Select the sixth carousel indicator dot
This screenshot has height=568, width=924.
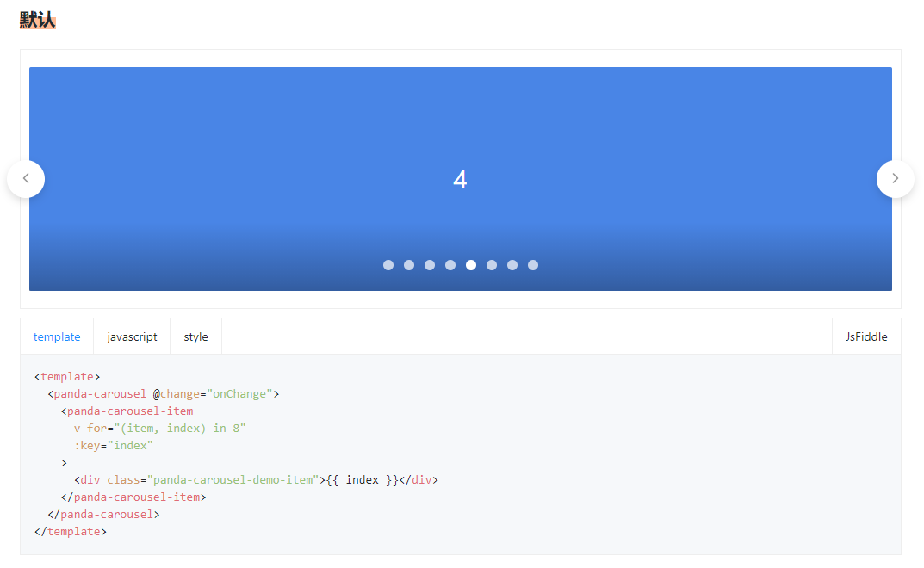492,265
